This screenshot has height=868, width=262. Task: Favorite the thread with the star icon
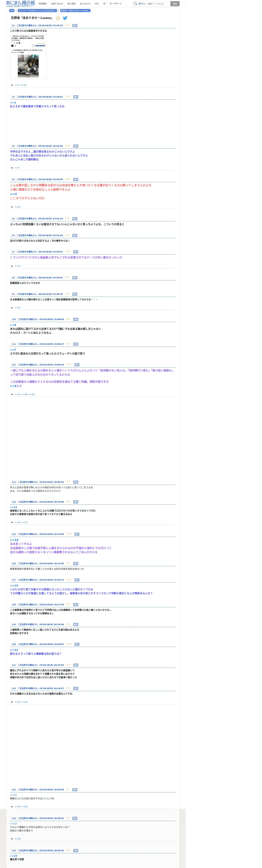(58, 18)
